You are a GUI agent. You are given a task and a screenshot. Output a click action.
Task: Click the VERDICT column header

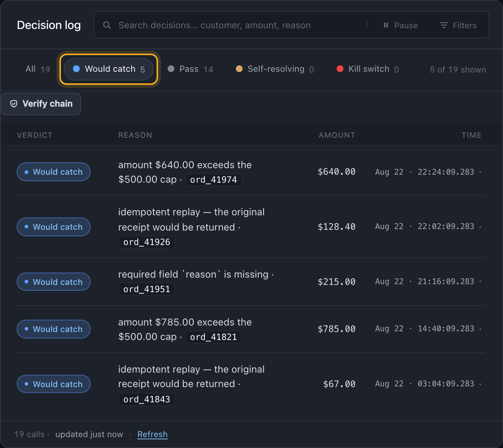(35, 135)
